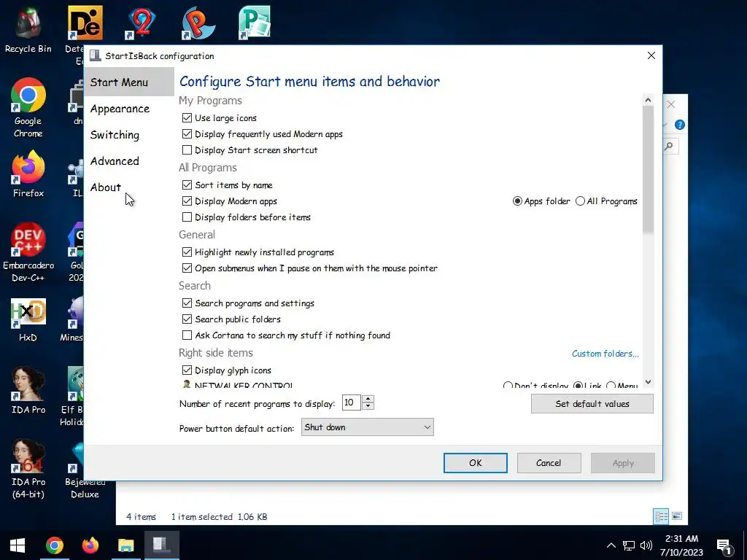Open the De desktop shortcut icon
The height and width of the screenshot is (560, 747).
coord(85,22)
